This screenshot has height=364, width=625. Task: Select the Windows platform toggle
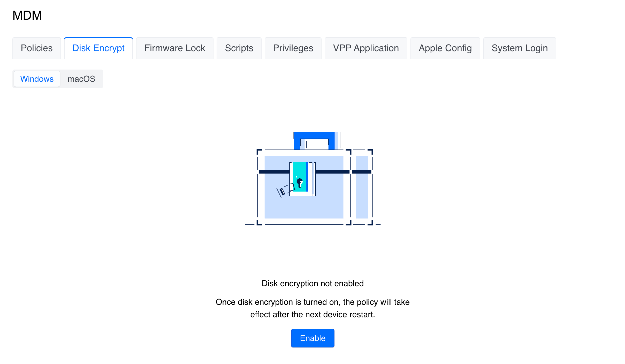click(x=37, y=79)
